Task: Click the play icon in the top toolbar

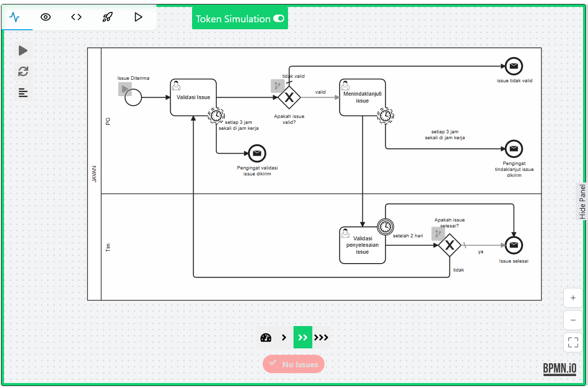Action: [x=138, y=16]
